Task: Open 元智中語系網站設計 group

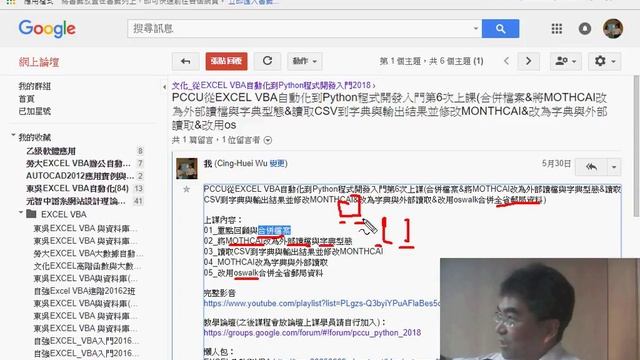Action: click(x=76, y=201)
